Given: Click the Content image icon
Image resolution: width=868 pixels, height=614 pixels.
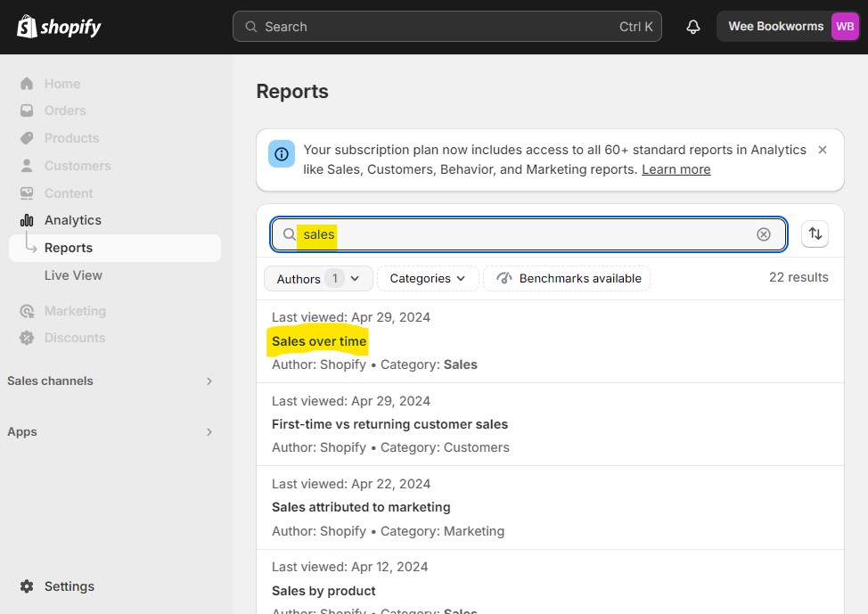Looking at the screenshot, I should [27, 193].
